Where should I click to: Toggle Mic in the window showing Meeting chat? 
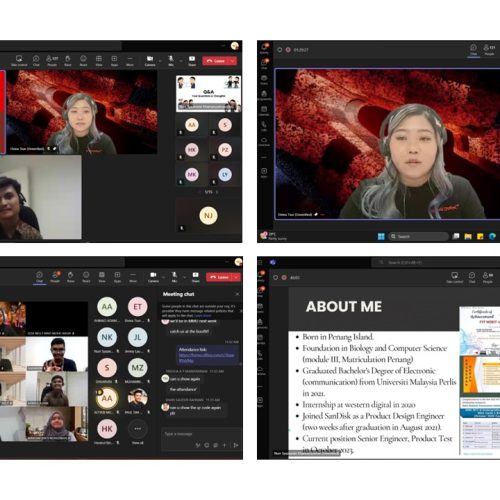174,276
